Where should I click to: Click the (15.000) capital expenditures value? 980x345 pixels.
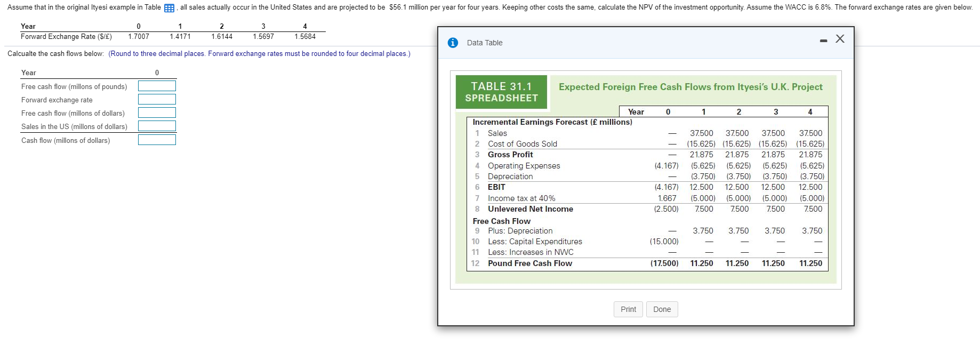coord(664,242)
